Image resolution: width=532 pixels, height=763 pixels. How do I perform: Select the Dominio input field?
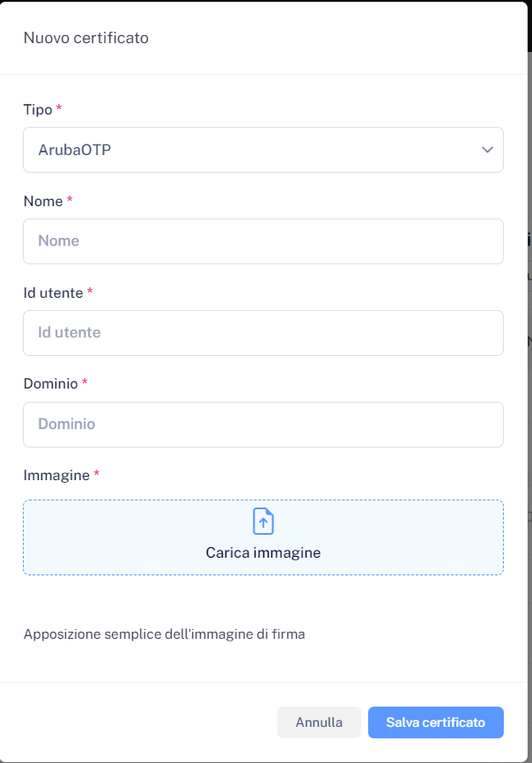[262, 425]
